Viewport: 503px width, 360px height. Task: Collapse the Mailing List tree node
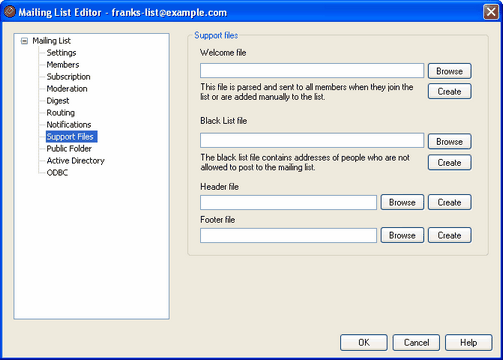24,41
